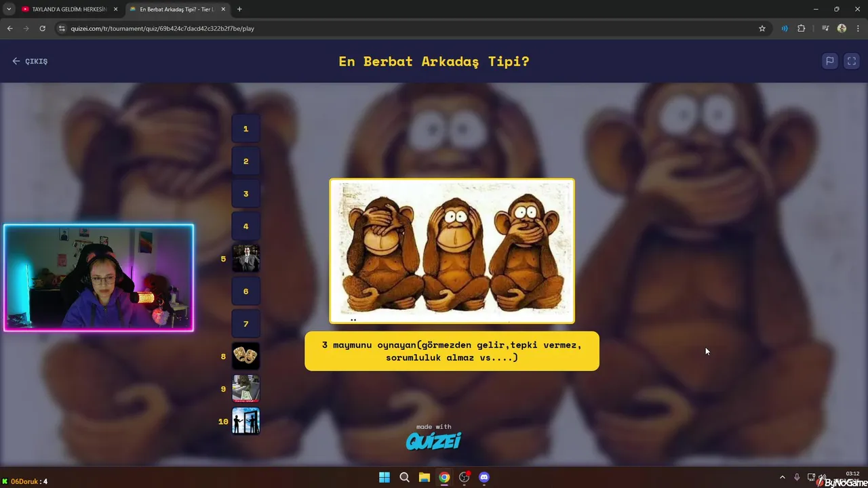This screenshot has height=488, width=868.
Task: Open the Chrome profile avatar
Action: [842, 28]
